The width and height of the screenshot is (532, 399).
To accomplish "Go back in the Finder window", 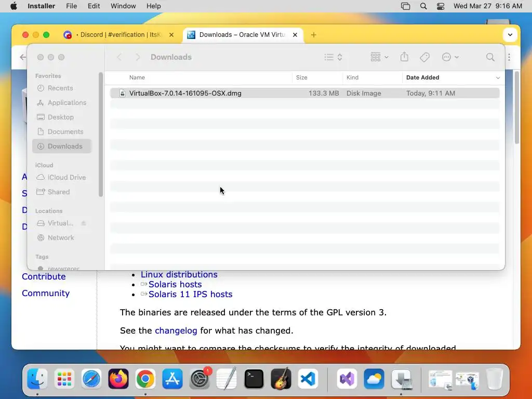I will (119, 57).
